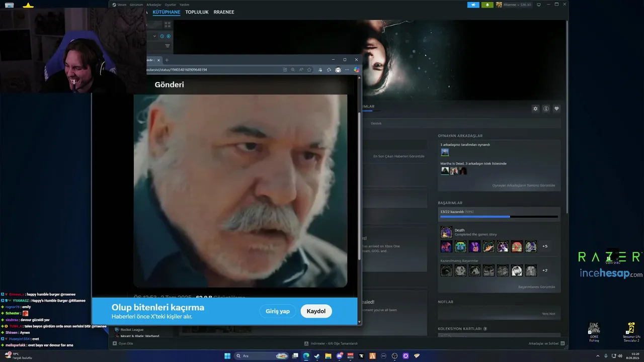Expand the Steam sidebar dropdown chevron
The width and height of the screenshot is (644, 362).
click(x=154, y=36)
